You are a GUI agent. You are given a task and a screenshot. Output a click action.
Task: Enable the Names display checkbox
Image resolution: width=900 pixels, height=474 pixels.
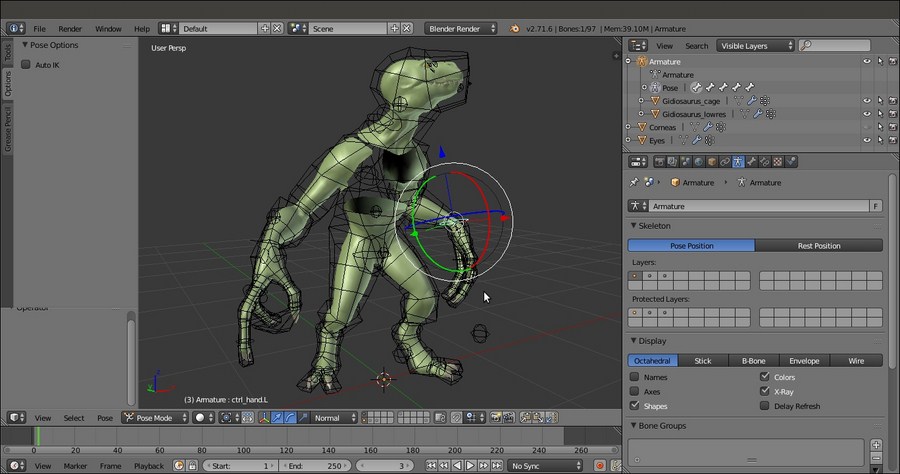coord(634,377)
